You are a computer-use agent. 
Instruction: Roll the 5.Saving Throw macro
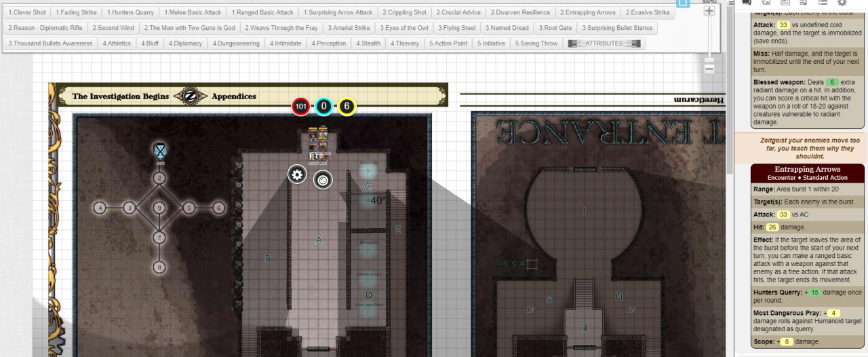tap(536, 43)
